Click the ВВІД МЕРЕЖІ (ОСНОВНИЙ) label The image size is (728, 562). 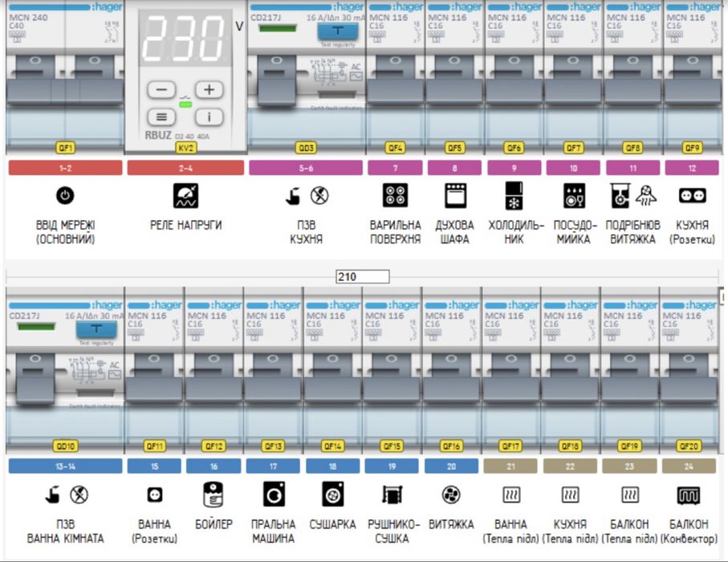tap(66, 232)
